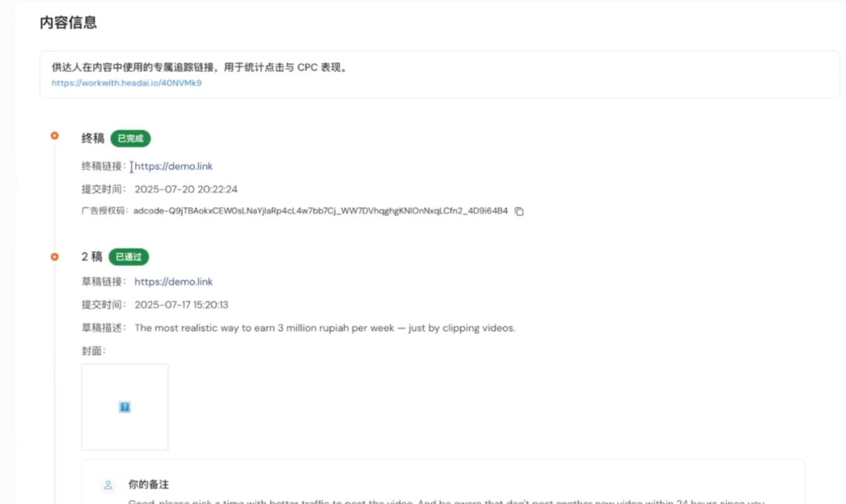Screen dimensions: 846x504
Task: Click the 已通过 status badge
Action: (x=128, y=257)
